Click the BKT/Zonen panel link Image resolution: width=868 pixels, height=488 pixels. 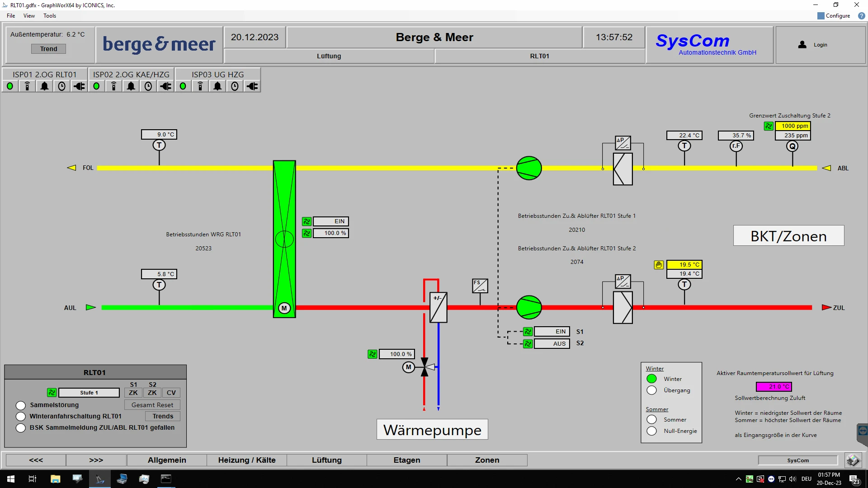point(788,235)
